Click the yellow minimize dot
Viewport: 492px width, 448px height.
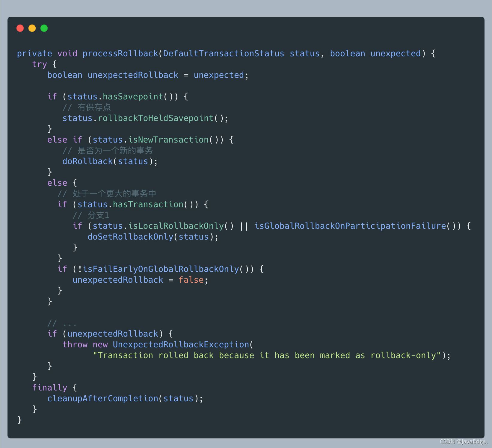[32, 28]
